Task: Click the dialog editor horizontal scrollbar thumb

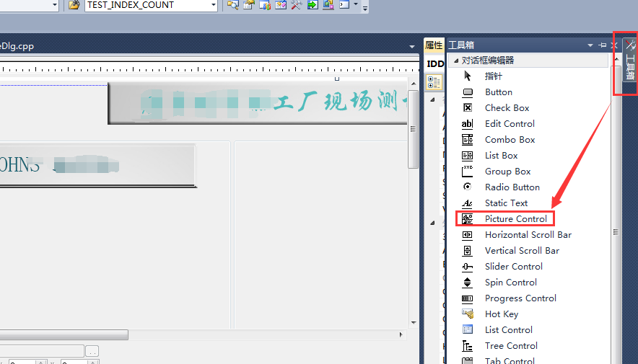Action: coord(64,334)
